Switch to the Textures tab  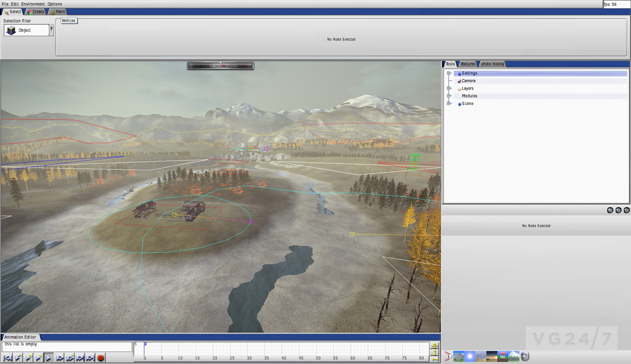(x=467, y=64)
